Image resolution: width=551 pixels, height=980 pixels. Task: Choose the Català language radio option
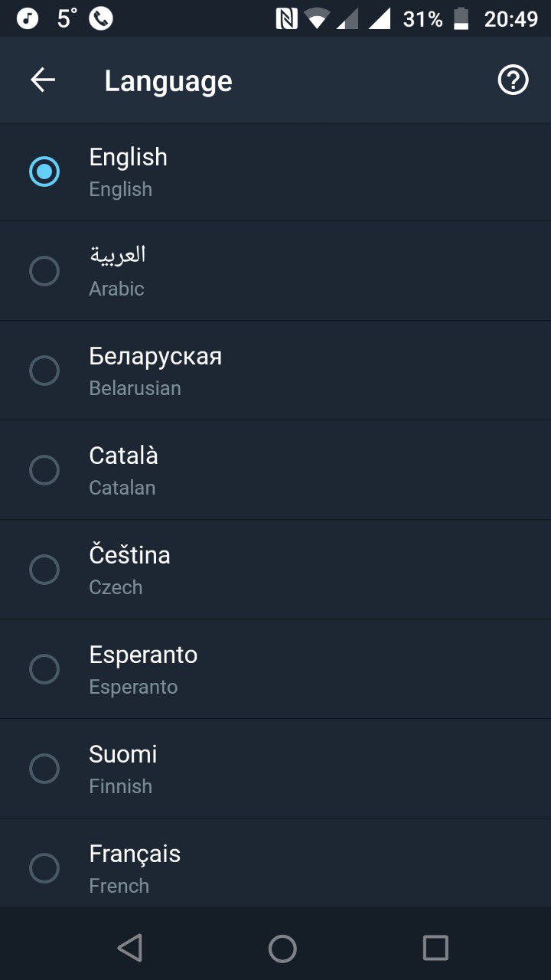(x=44, y=470)
